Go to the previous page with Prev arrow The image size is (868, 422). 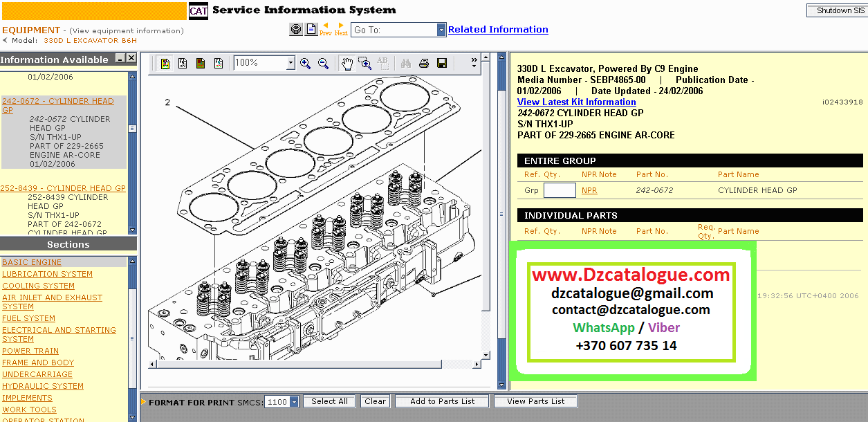coord(326,29)
